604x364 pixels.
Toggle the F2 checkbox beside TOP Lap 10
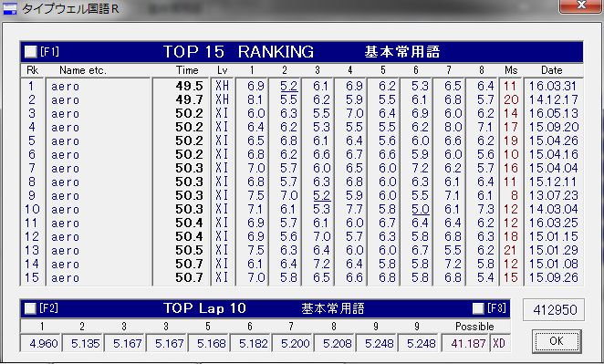point(30,308)
